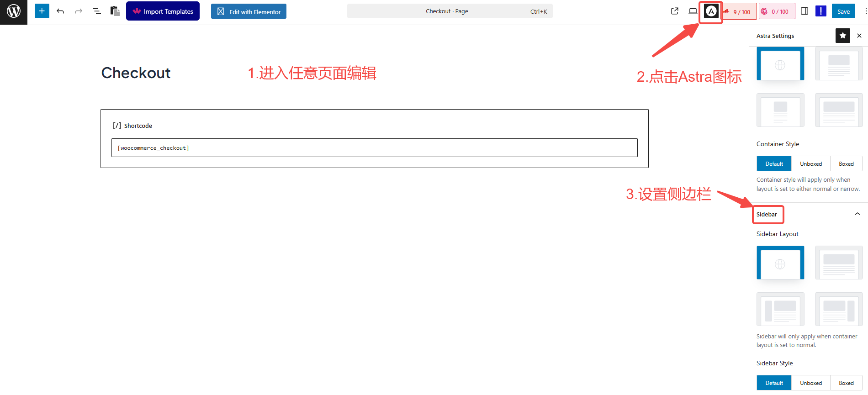
Task: Unpin Astra Settings with the star icon
Action: (842, 36)
